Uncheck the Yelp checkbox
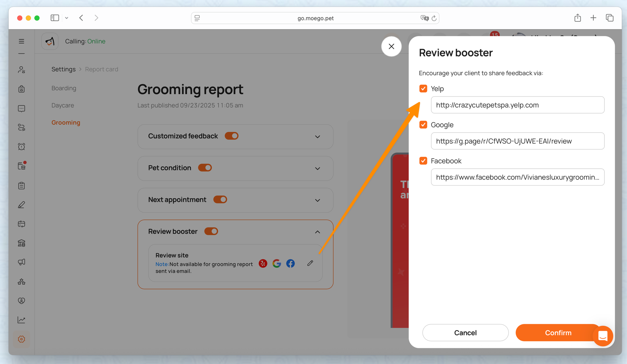 [423, 89]
